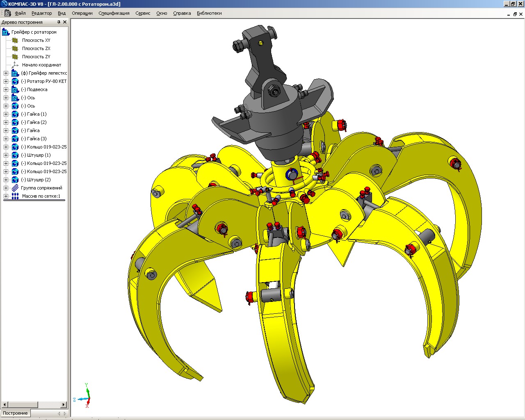Expand the Штуцер (2) tree node

[6, 180]
